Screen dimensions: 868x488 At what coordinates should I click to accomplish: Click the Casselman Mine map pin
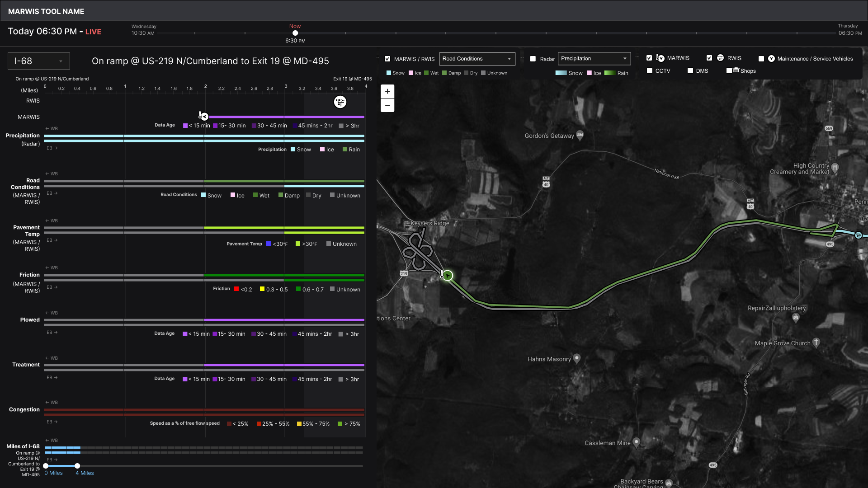[x=637, y=442]
